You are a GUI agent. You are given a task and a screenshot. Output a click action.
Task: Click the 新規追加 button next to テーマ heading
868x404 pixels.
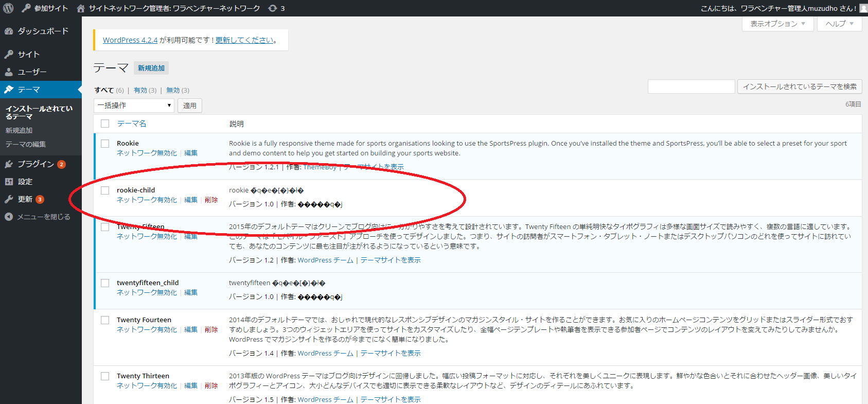(x=151, y=68)
